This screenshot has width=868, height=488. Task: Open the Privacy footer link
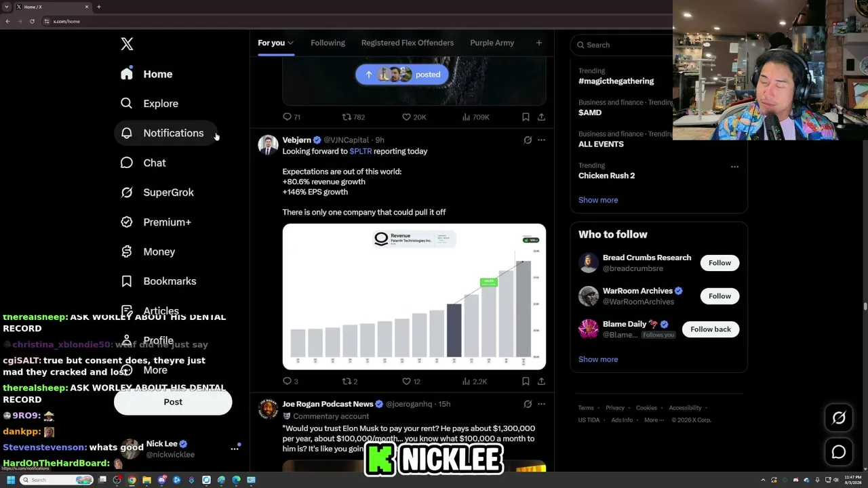tap(615, 408)
